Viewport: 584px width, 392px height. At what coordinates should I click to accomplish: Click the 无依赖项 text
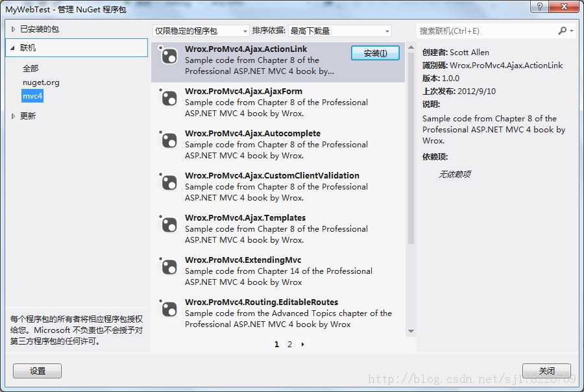click(455, 174)
